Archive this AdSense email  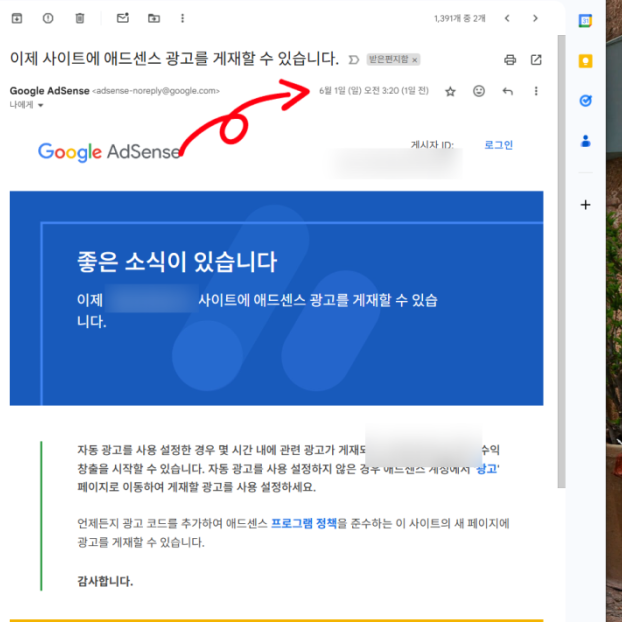[17, 18]
